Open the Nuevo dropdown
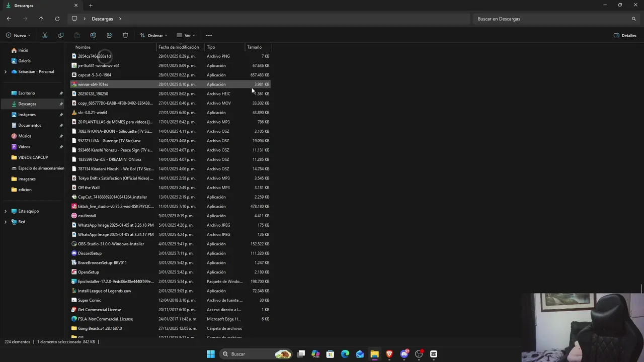Viewport: 644px width, 362px height. click(18, 35)
